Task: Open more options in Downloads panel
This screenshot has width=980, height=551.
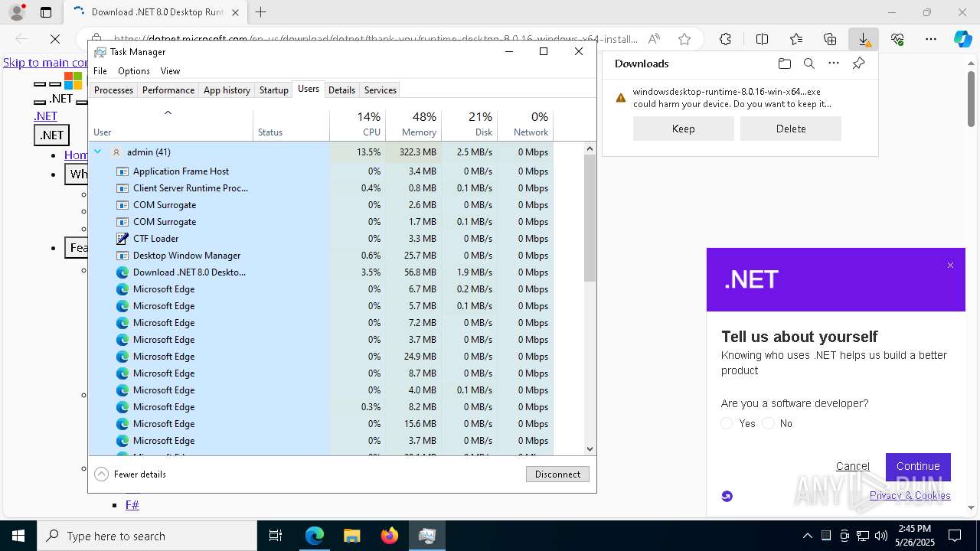Action: [834, 64]
